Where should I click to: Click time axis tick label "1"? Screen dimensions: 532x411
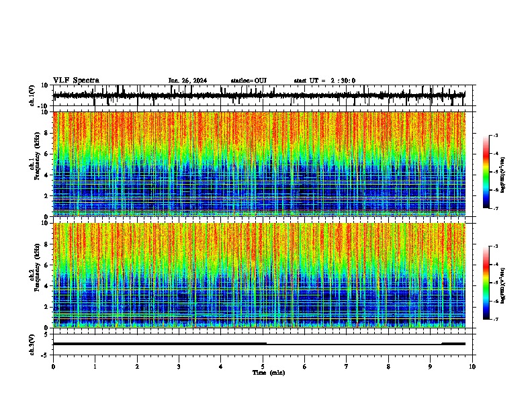(95, 367)
